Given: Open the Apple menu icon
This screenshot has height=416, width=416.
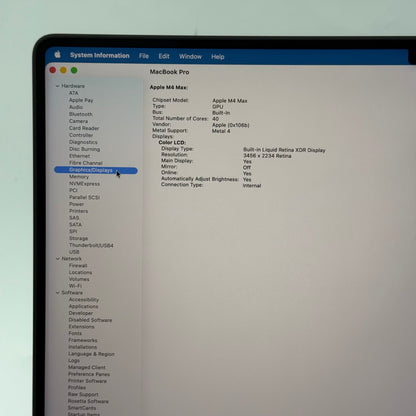Looking at the screenshot, I should pyautogui.click(x=58, y=54).
